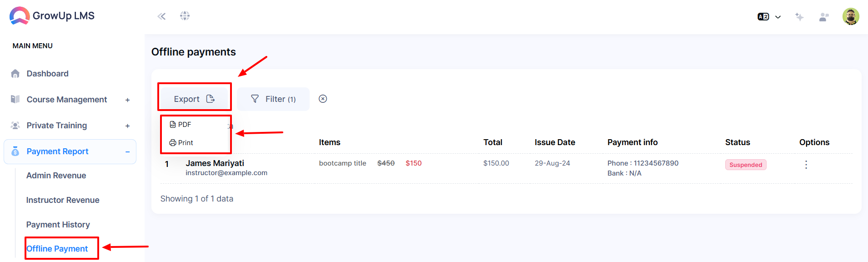Collapse Payment Report submenu
The height and width of the screenshot is (262, 868).
pyautogui.click(x=128, y=152)
